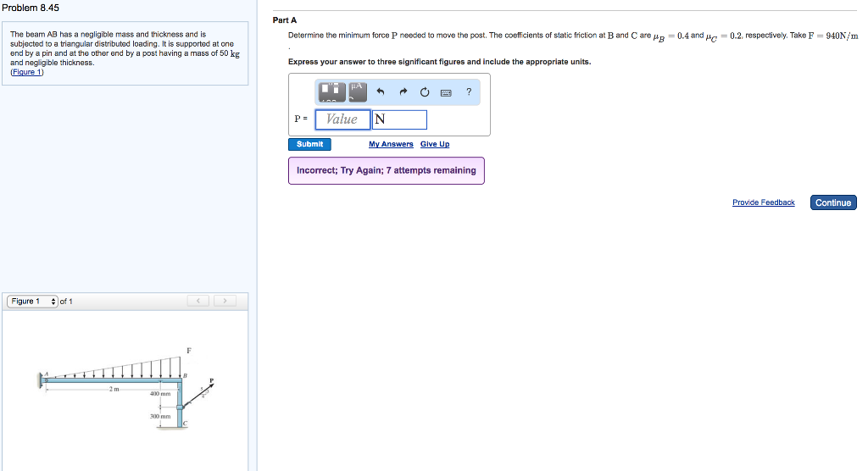Click the Give Up link

coord(435,144)
